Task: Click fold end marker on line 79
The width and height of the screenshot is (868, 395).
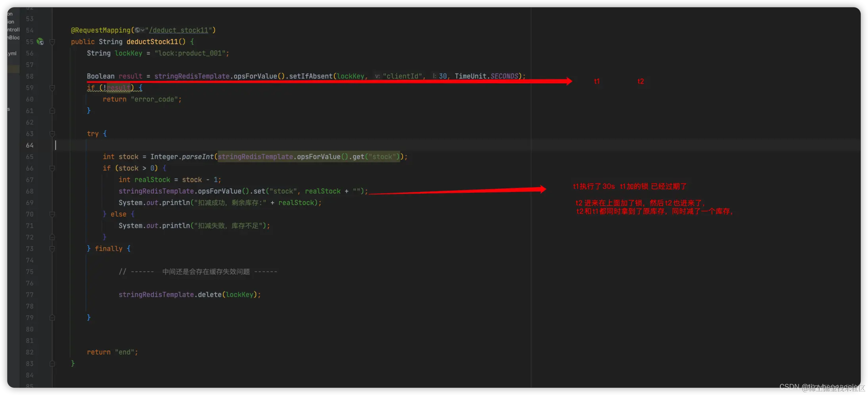Action: [52, 318]
